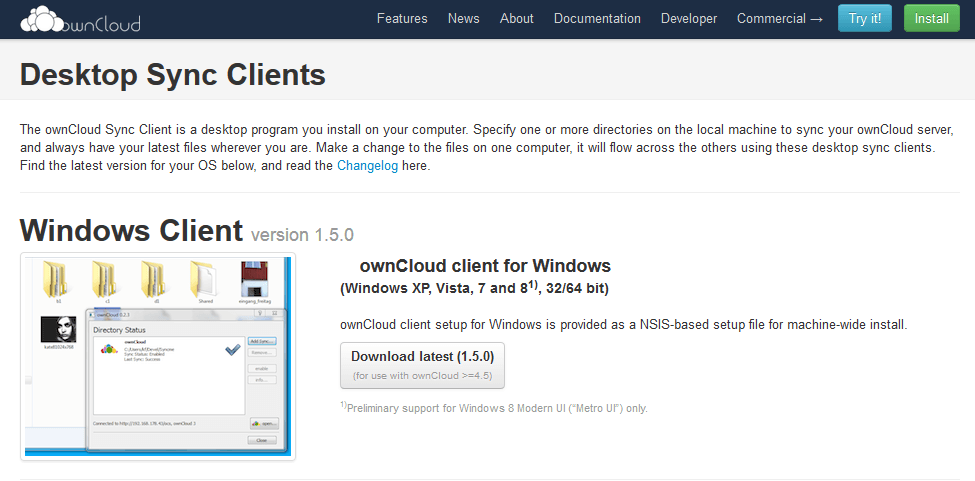This screenshot has width=975, height=481.
Task: Navigate to the Developer section
Action: point(688,19)
